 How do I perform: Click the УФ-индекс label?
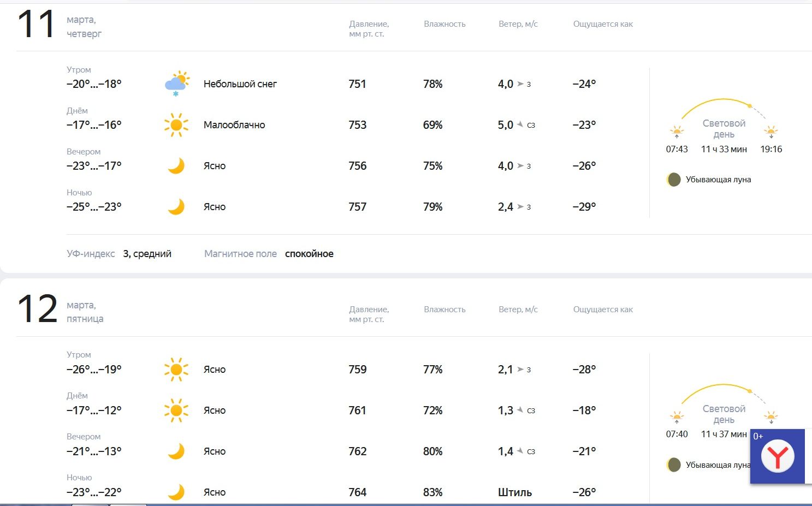(x=91, y=254)
